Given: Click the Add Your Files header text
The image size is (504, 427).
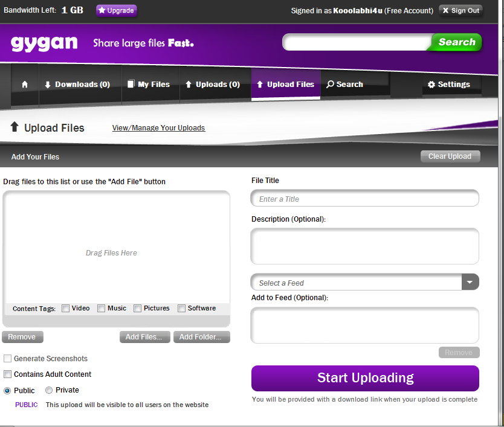Looking at the screenshot, I should (x=36, y=157).
